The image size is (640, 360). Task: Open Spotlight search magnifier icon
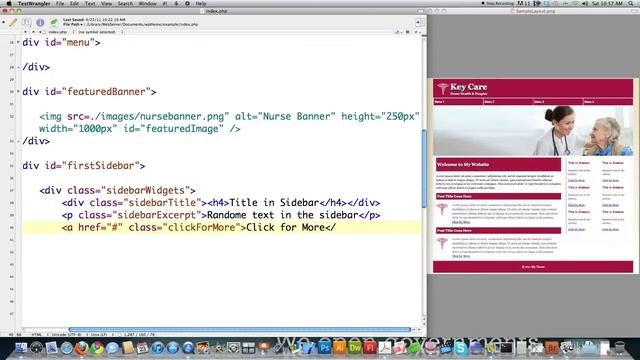[631, 3]
